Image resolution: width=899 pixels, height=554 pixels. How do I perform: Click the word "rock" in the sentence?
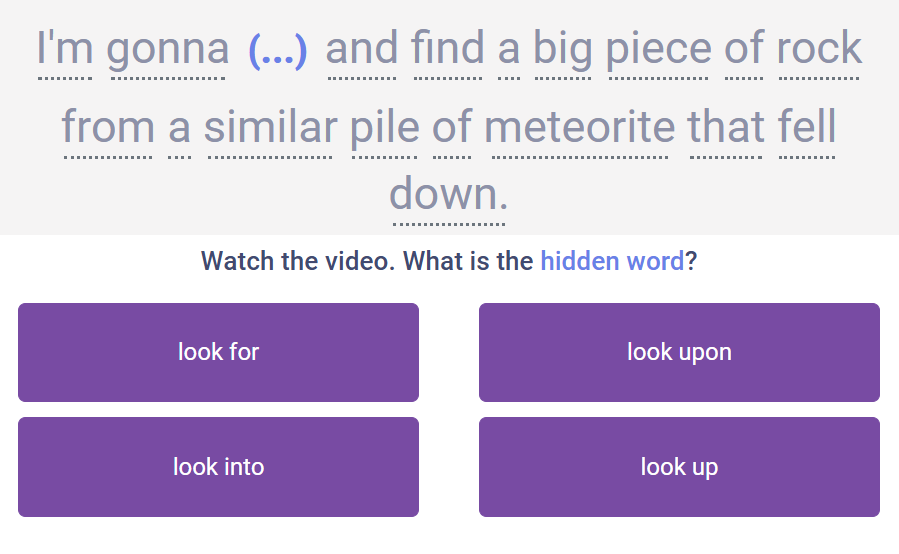tap(818, 49)
